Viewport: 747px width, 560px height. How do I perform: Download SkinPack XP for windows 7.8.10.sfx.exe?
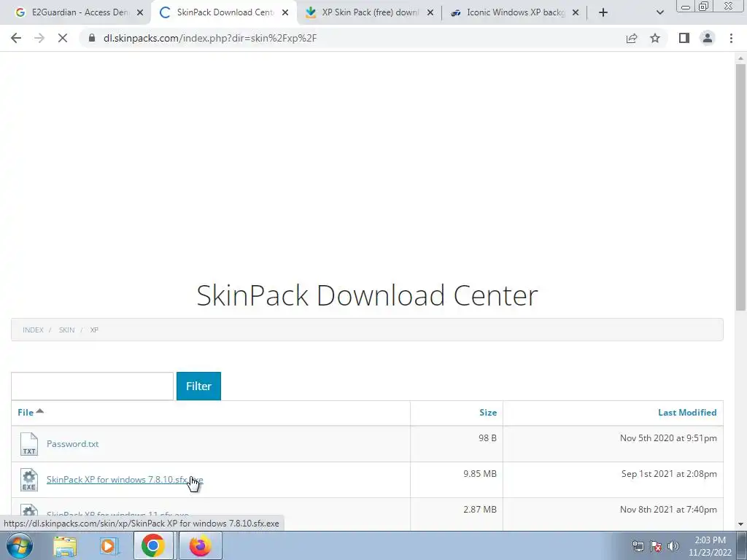click(125, 480)
